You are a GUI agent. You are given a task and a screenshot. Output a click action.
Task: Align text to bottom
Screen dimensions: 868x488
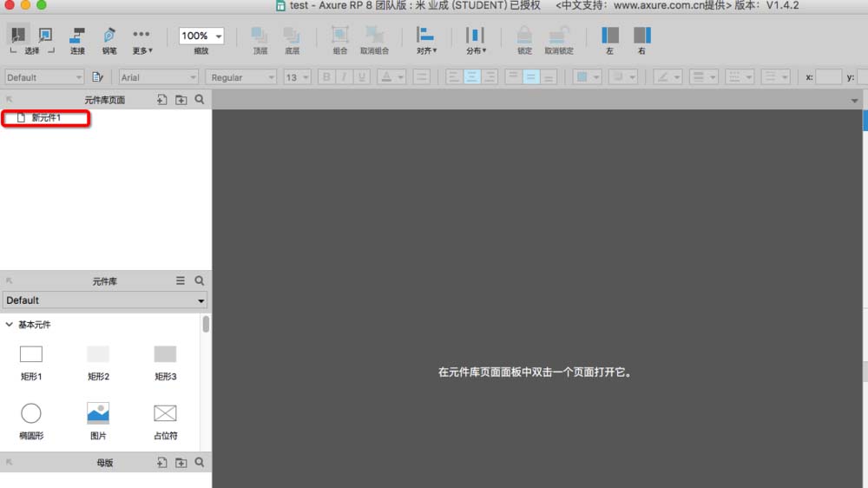tap(548, 77)
